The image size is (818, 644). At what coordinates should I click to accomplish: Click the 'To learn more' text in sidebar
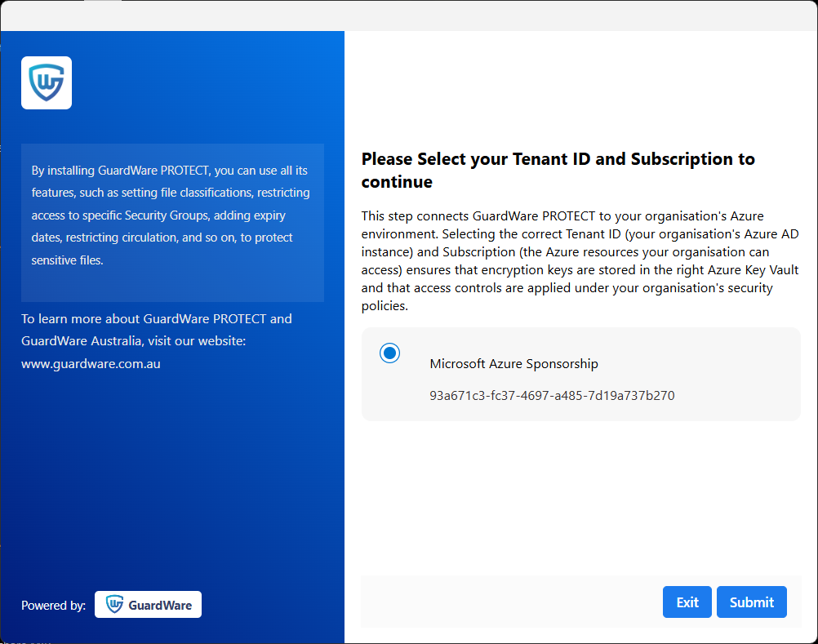click(157, 318)
